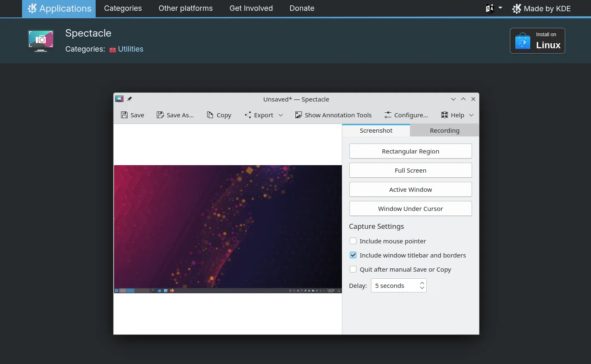Click the Install on Linux button

[x=537, y=41]
